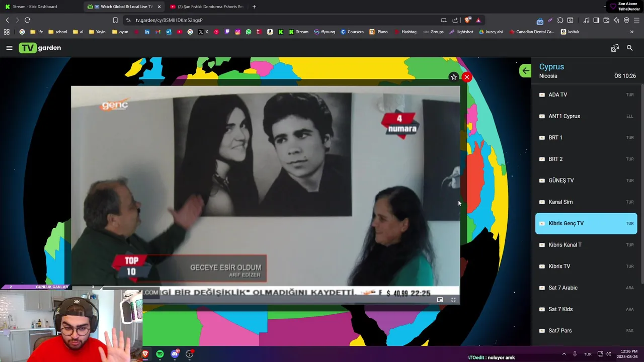Show hidden system tray icons
This screenshot has height=362, width=644.
pos(563,354)
